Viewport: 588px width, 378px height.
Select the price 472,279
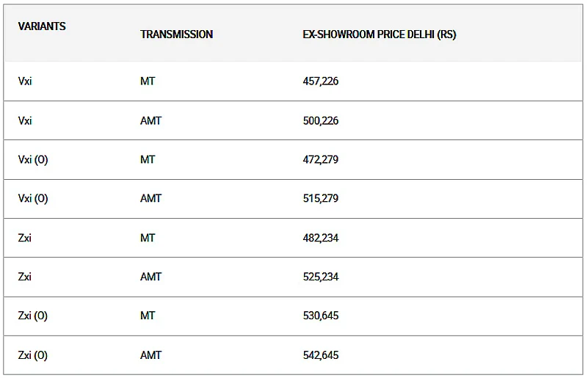coord(320,159)
